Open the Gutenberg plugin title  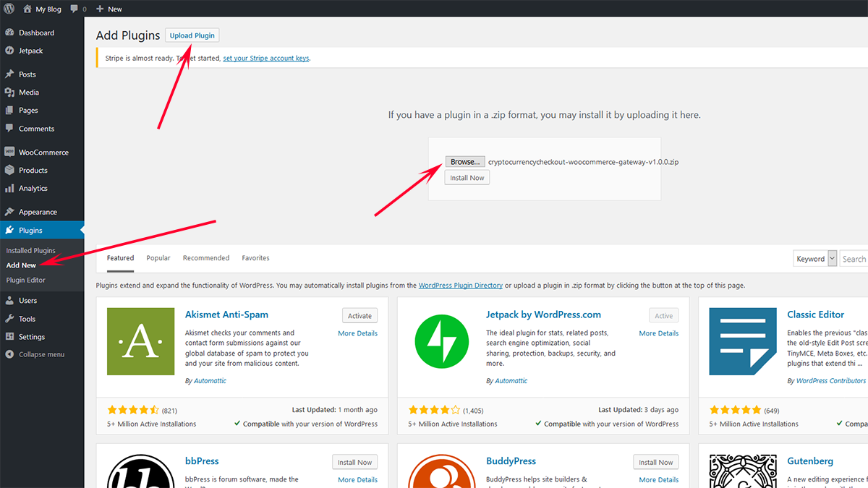[810, 461]
